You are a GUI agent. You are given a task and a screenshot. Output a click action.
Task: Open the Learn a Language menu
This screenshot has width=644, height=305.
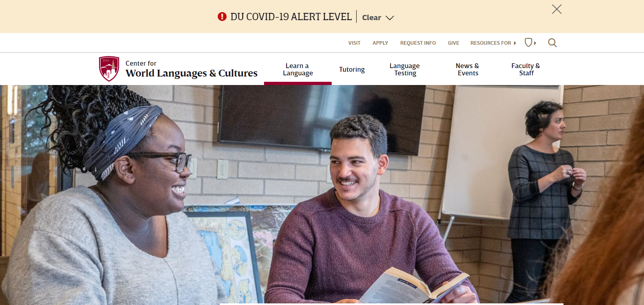point(298,69)
